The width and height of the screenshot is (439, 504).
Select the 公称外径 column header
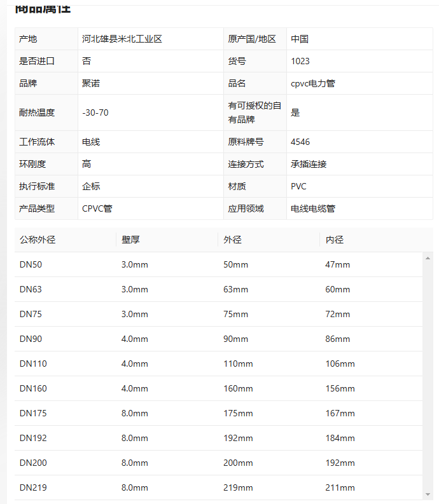point(38,240)
